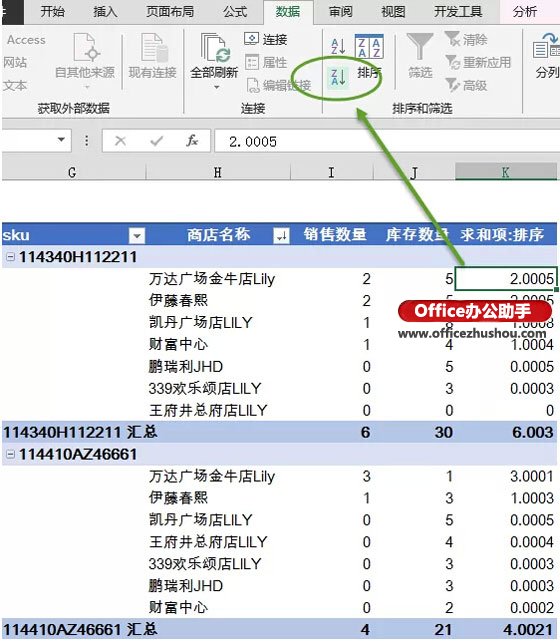
Task: Click 财富中心 in the first group
Action: [178, 345]
